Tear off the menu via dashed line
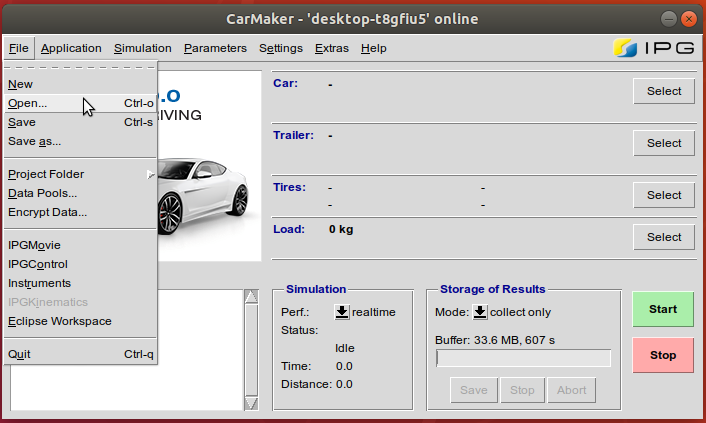The width and height of the screenshot is (706, 423). coord(81,68)
